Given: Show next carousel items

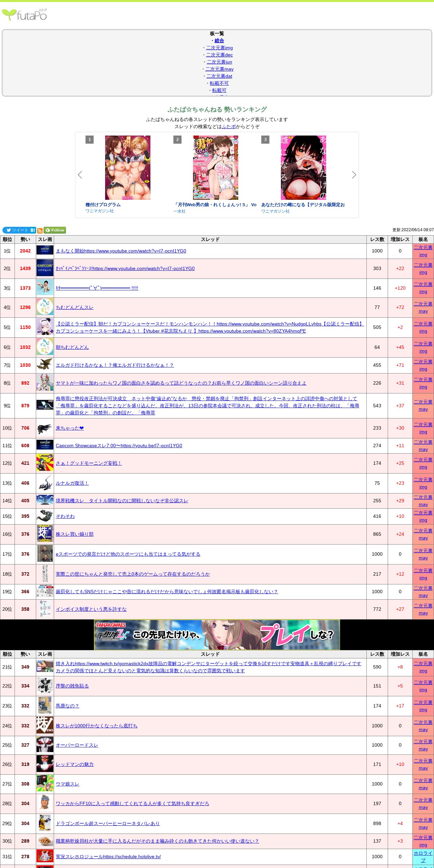Looking at the screenshot, I should (354, 175).
